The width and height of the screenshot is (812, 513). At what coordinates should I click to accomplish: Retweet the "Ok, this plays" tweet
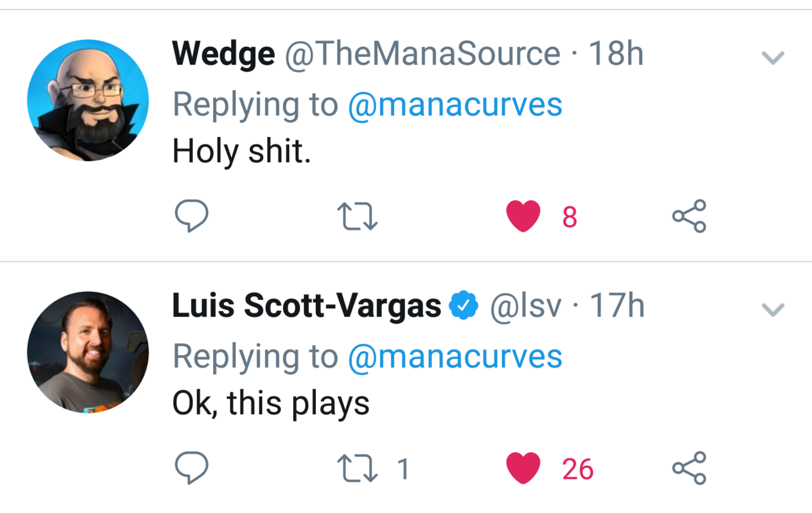pos(358,469)
